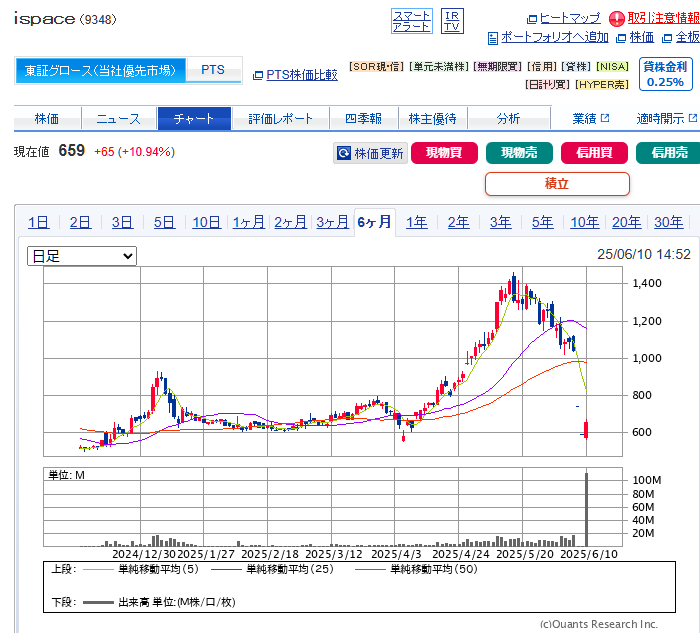This screenshot has height=633, width=700.
Task: Click the 積立 button
Action: pyautogui.click(x=557, y=184)
